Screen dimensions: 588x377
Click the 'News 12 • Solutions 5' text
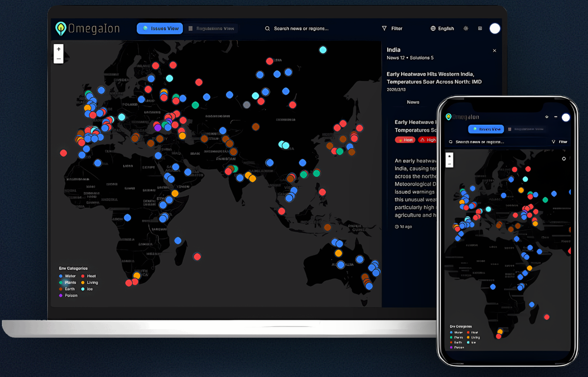pyautogui.click(x=410, y=58)
